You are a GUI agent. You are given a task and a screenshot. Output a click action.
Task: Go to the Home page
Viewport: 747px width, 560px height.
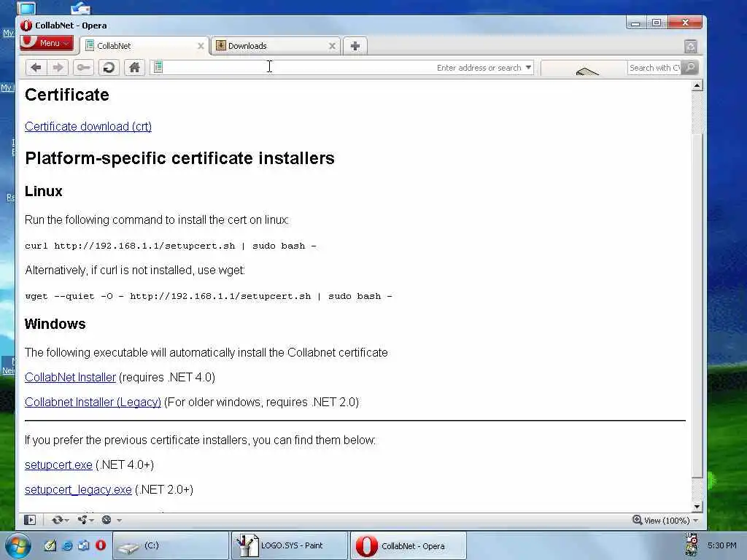134,68
